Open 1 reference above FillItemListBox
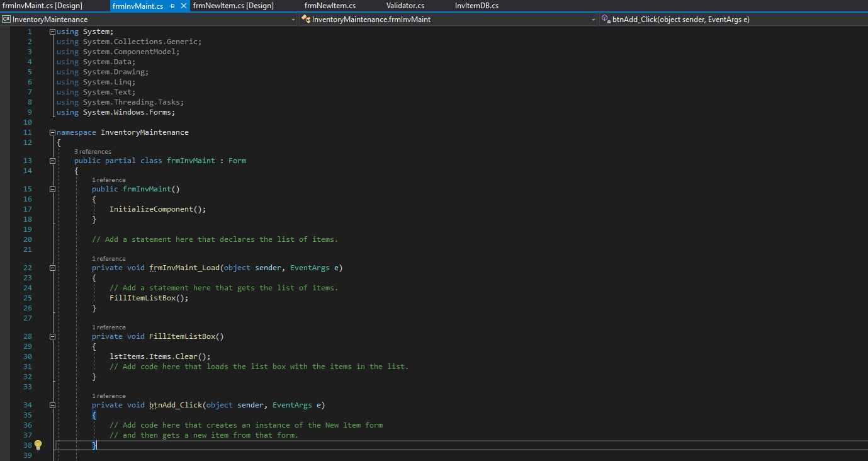Image resolution: width=868 pixels, height=461 pixels. click(109, 327)
